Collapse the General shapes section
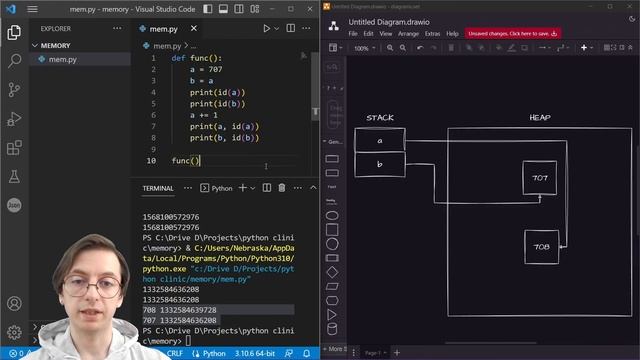Image resolution: width=640 pixels, height=360 pixels. 333,142
